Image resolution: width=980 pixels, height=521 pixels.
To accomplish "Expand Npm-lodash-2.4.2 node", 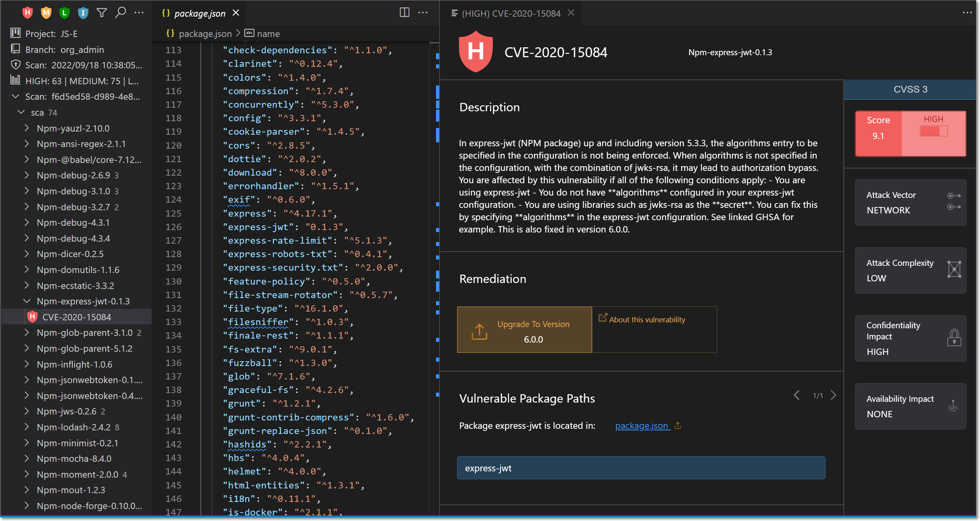I will pyautogui.click(x=27, y=427).
